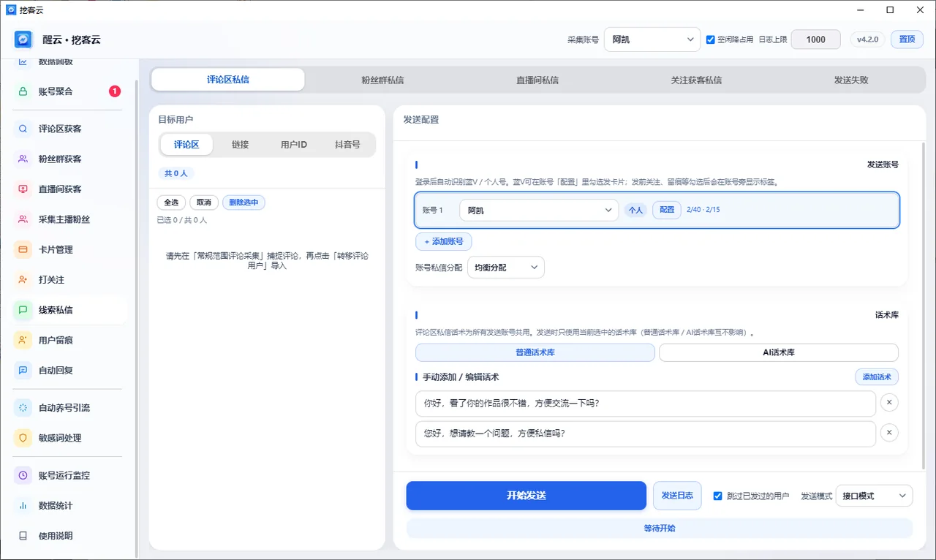Viewport: 936px width, 560px height.
Task: Open the 发送失败 tab
Action: point(851,80)
